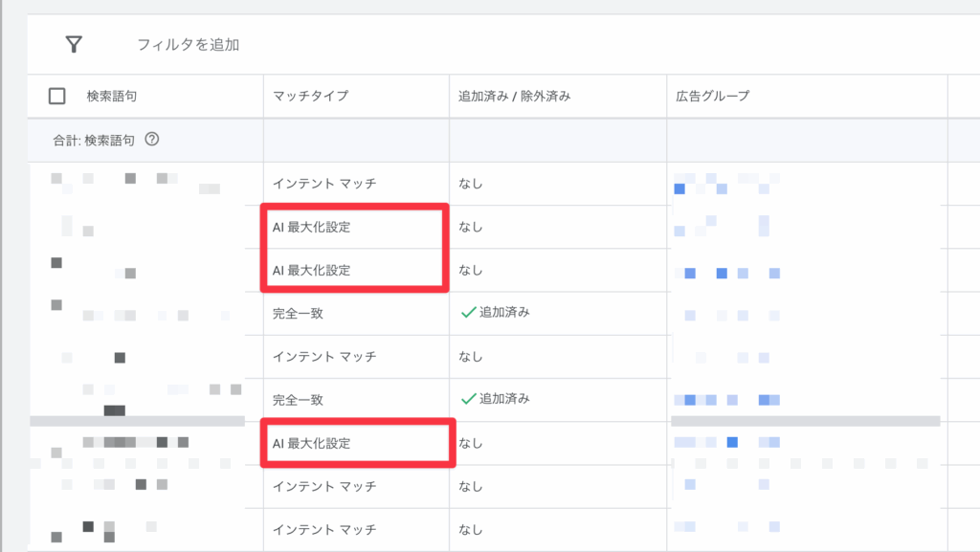The image size is (980, 552).
Task: Click the funnel filter icon
Action: click(74, 44)
